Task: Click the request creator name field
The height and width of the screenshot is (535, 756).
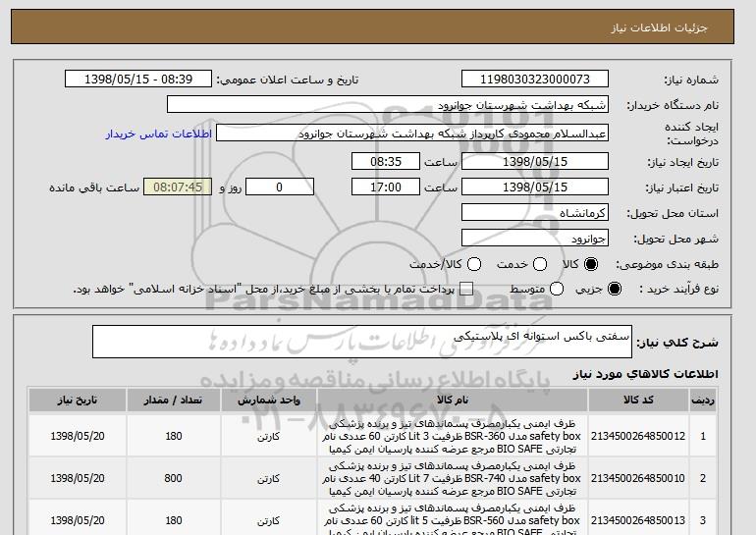Action: coord(412,134)
